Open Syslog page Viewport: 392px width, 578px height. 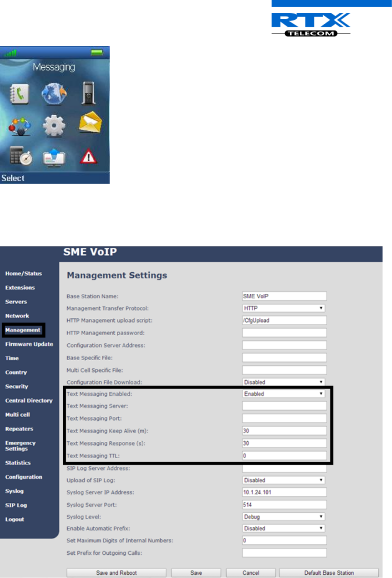(x=15, y=491)
